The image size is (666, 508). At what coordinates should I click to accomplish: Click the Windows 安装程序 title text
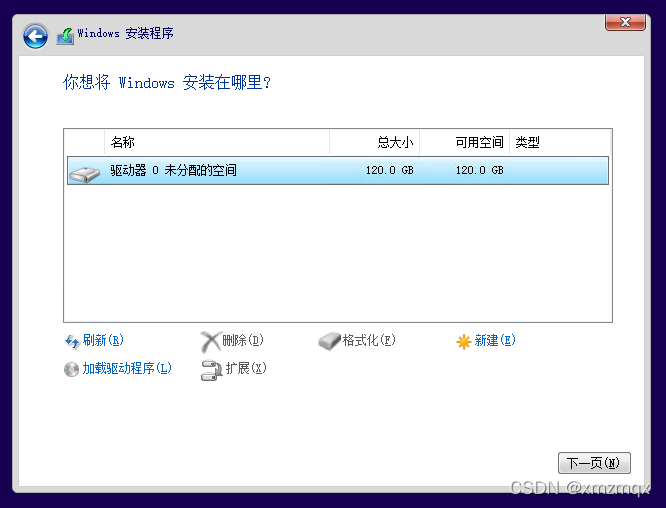125,33
